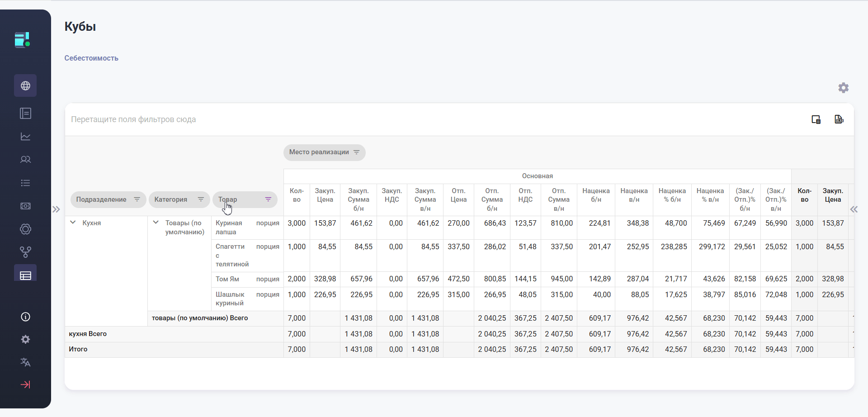Open the info circle sidebar icon
The height and width of the screenshot is (417, 868).
(x=25, y=317)
